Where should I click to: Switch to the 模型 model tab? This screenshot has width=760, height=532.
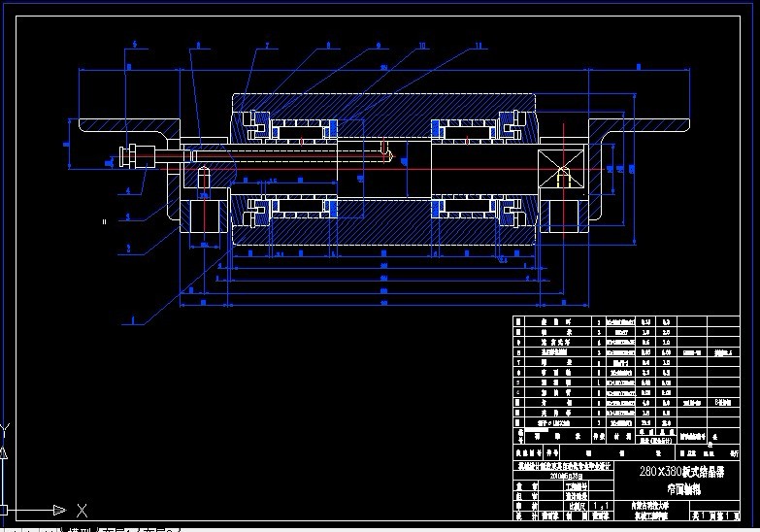tap(80, 530)
